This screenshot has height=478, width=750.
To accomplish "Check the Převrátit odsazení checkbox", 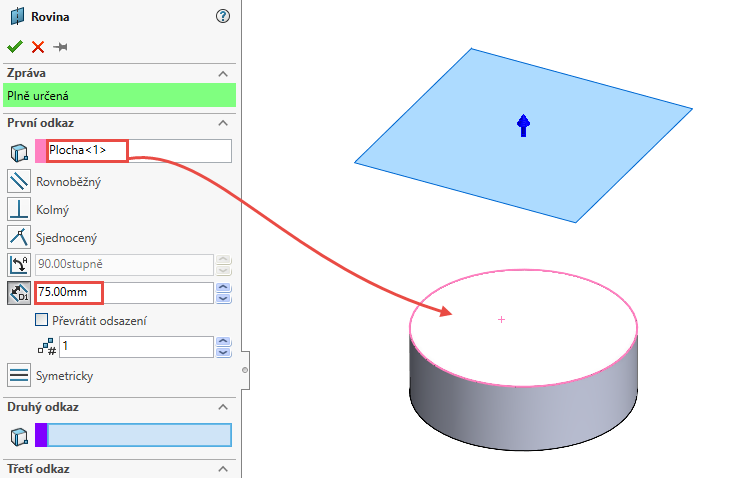I will click(42, 320).
